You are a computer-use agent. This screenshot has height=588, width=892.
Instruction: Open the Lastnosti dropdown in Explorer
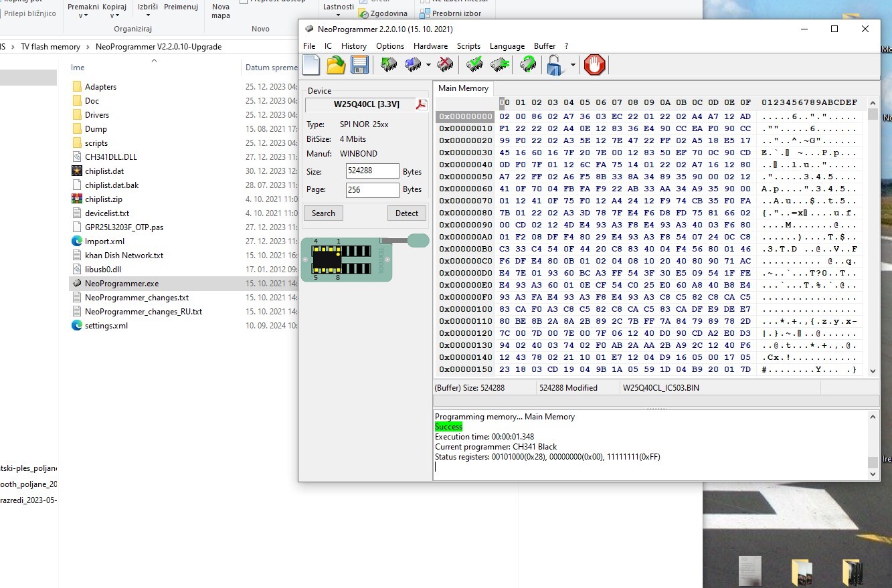point(338,9)
